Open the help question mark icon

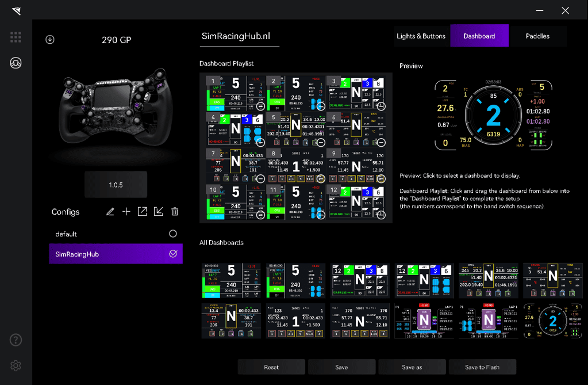pyautogui.click(x=16, y=340)
